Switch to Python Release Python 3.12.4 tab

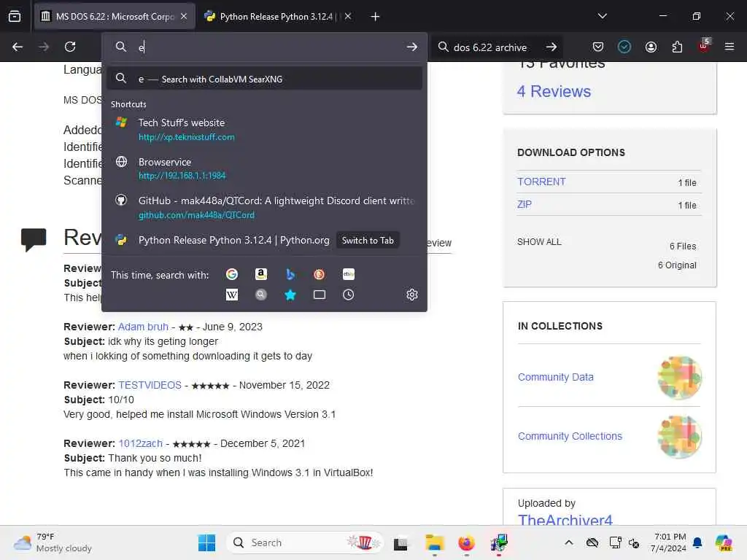pos(279,16)
